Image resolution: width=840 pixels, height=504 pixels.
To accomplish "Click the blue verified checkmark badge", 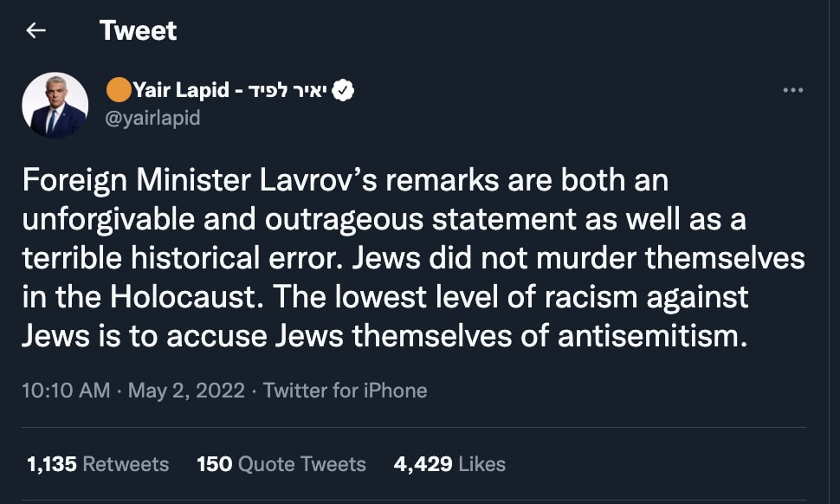I will coord(343,90).
